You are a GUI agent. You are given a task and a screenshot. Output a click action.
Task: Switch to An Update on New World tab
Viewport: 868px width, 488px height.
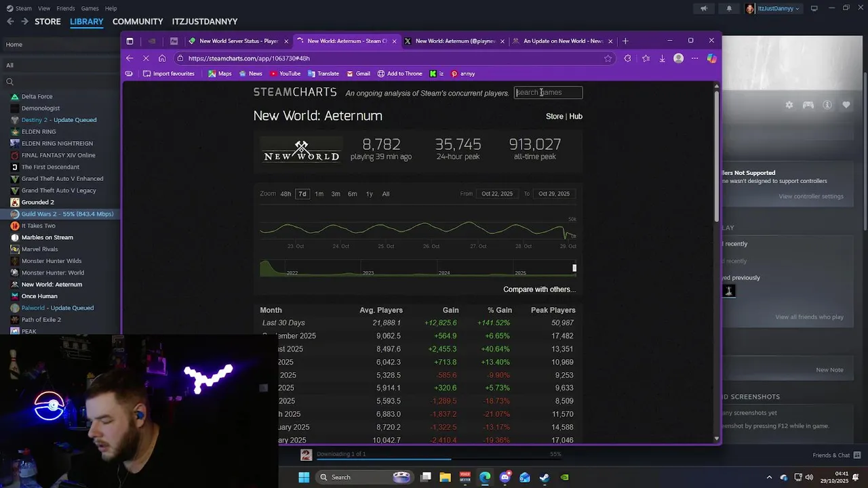tap(562, 41)
